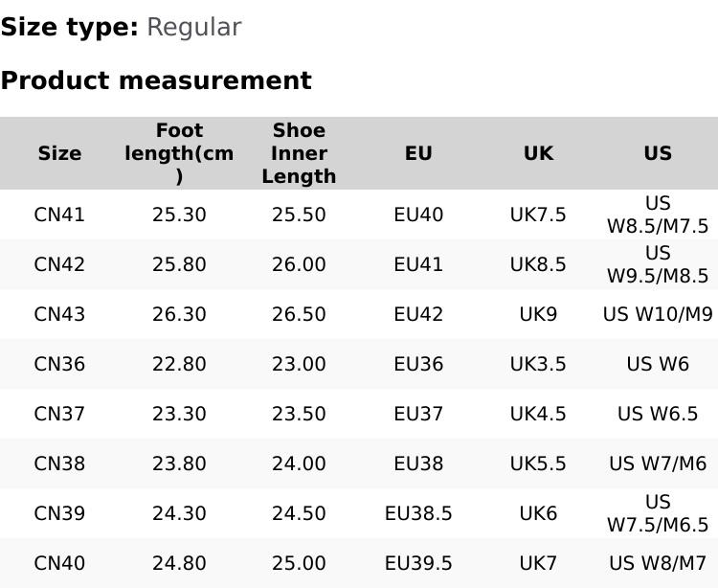This screenshot has width=718, height=588.
Task: Click the US column header
Action: (658, 153)
